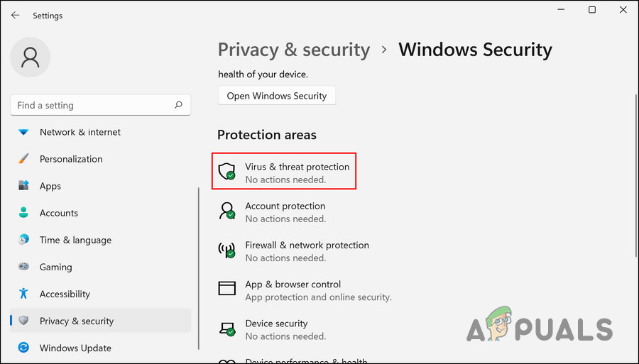
Task: Click the Privacy & security breadcrumb link
Action: coord(293,50)
